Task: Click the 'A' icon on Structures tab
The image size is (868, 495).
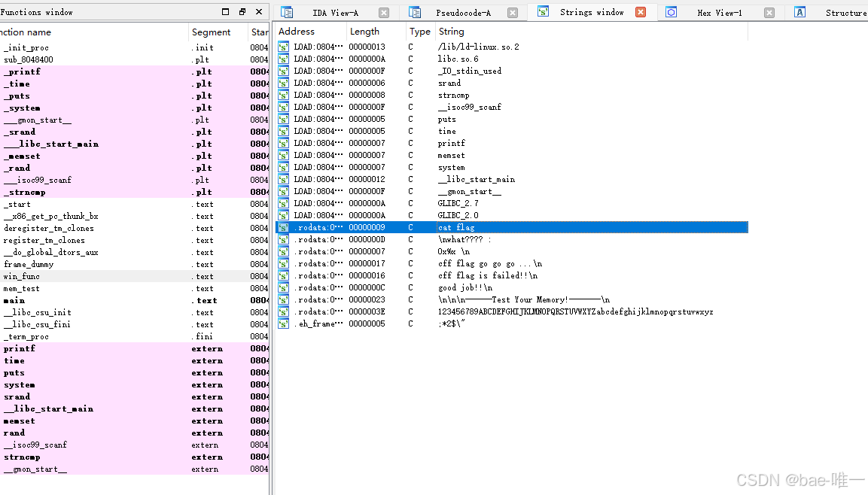Action: coord(800,11)
